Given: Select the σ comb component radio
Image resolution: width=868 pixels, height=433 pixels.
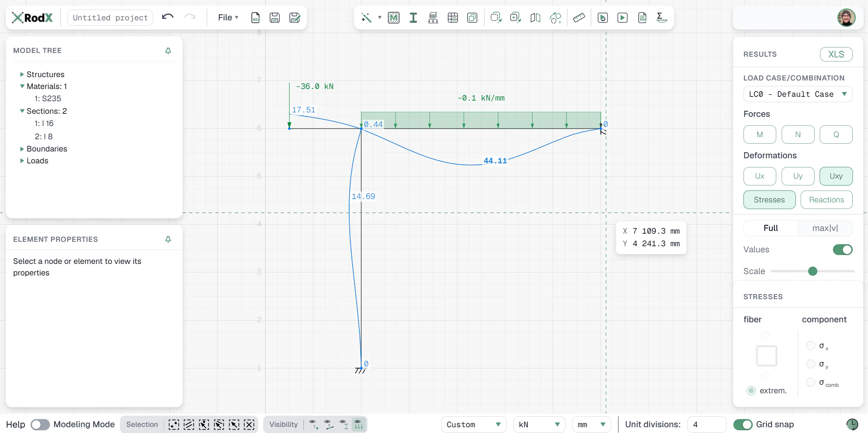Looking at the screenshot, I should tap(811, 382).
